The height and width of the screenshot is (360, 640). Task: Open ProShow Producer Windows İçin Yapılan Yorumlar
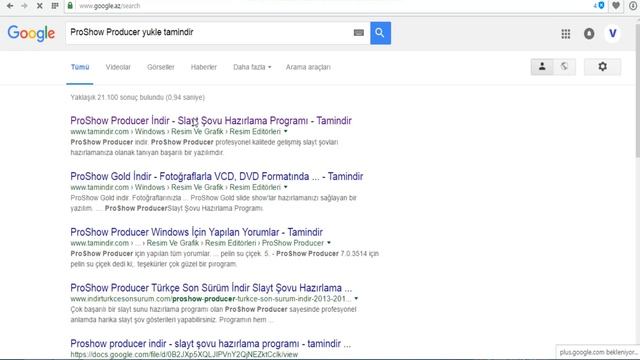tap(196, 232)
